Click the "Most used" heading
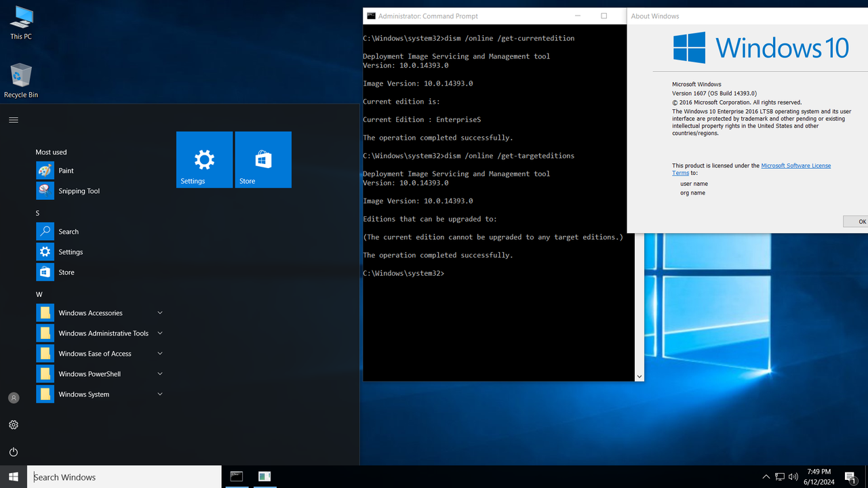868x488 pixels. [52, 152]
